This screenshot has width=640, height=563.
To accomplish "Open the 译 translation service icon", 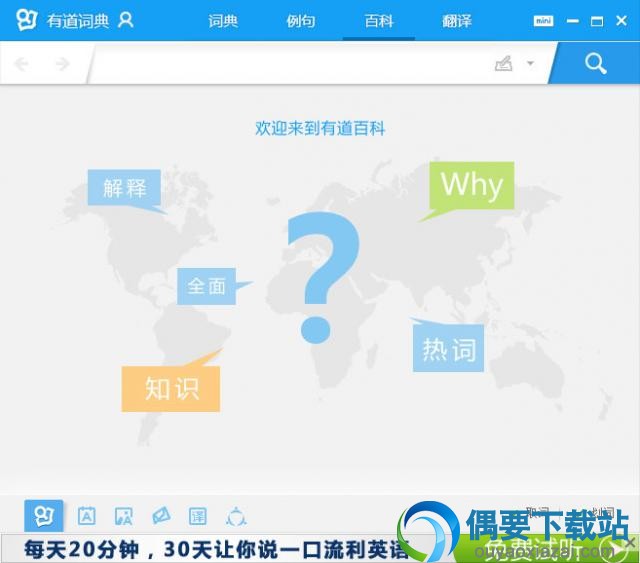I will pyautogui.click(x=198, y=516).
